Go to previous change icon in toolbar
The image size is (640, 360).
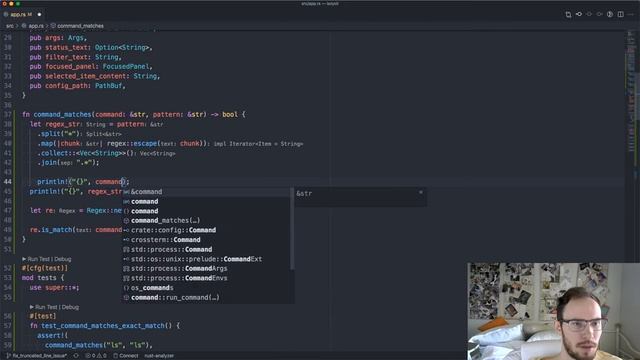[579, 14]
